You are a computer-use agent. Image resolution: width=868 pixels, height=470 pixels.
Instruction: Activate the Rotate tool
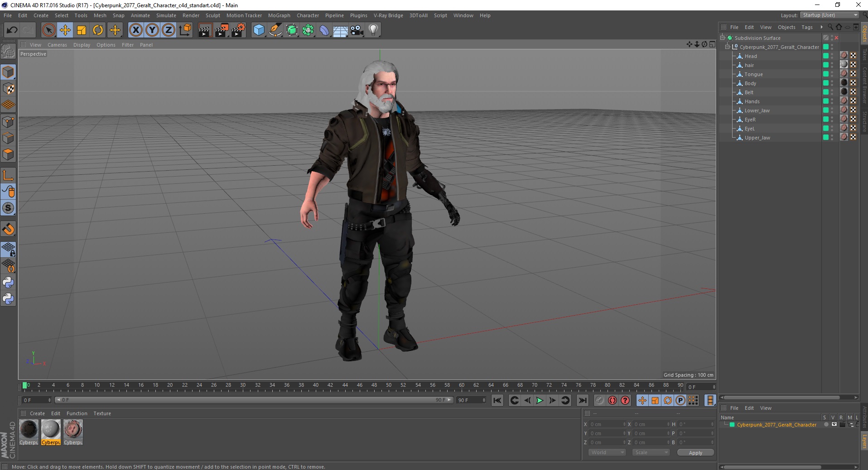[98, 30]
